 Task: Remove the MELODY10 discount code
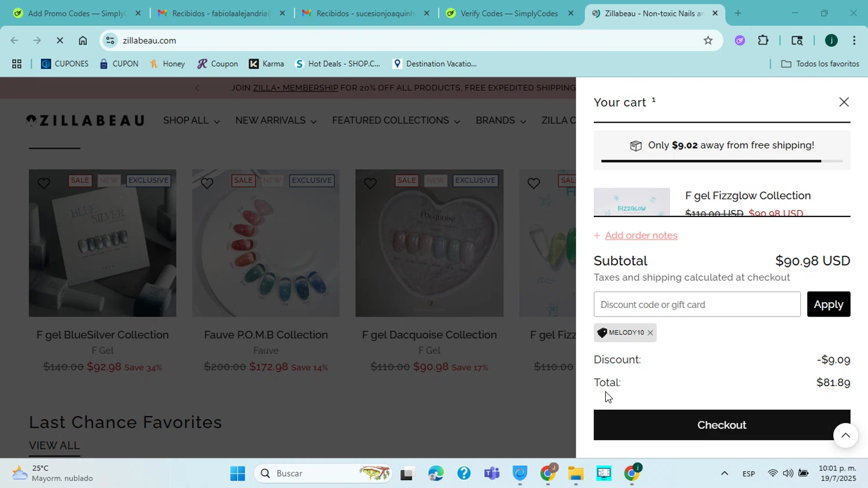click(x=650, y=333)
